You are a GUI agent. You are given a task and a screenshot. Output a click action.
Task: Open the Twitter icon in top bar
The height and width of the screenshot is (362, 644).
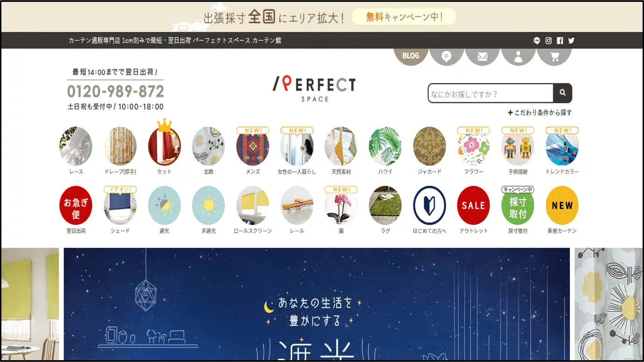(571, 41)
